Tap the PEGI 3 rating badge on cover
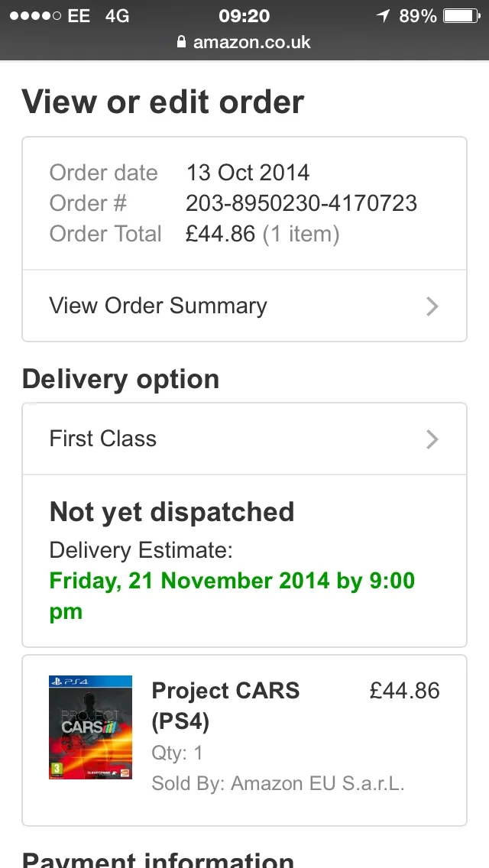 tap(54, 769)
